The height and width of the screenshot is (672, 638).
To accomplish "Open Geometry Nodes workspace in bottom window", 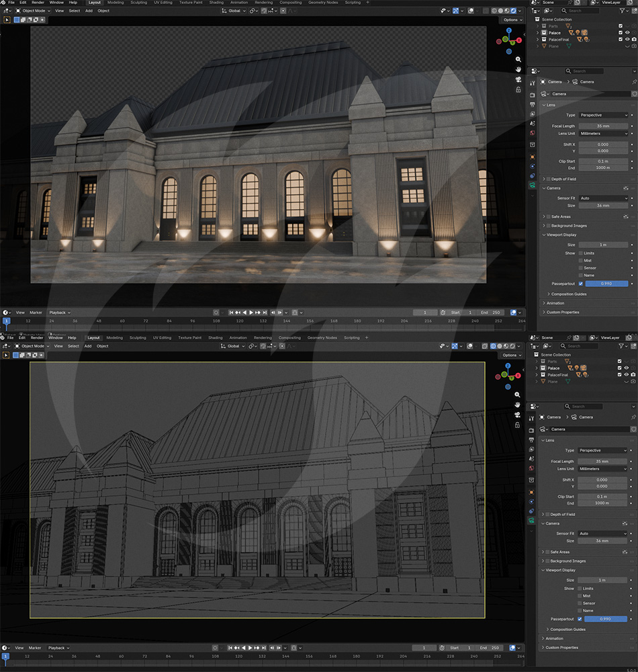I will pos(322,338).
